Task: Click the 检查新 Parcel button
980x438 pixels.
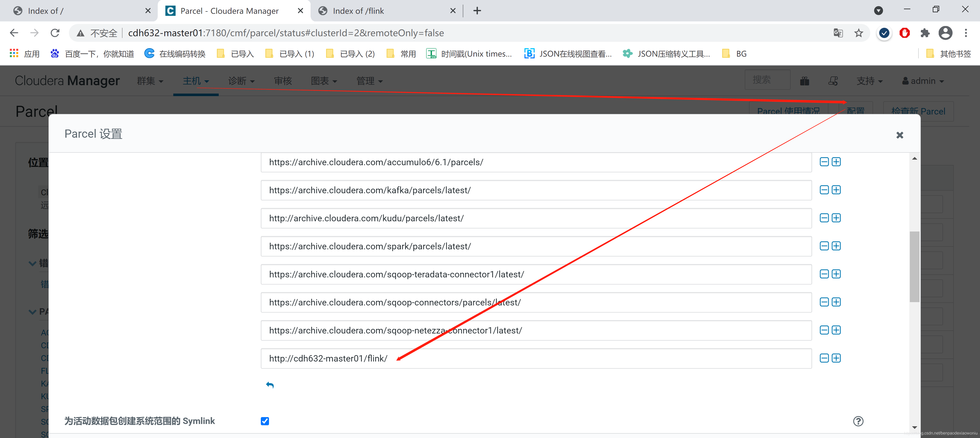Action: click(918, 111)
